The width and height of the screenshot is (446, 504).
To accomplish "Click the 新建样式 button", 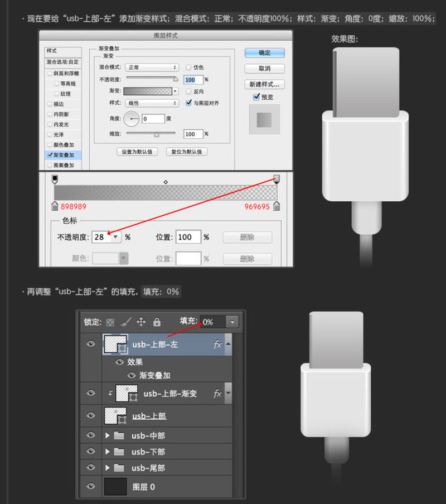I will click(266, 84).
